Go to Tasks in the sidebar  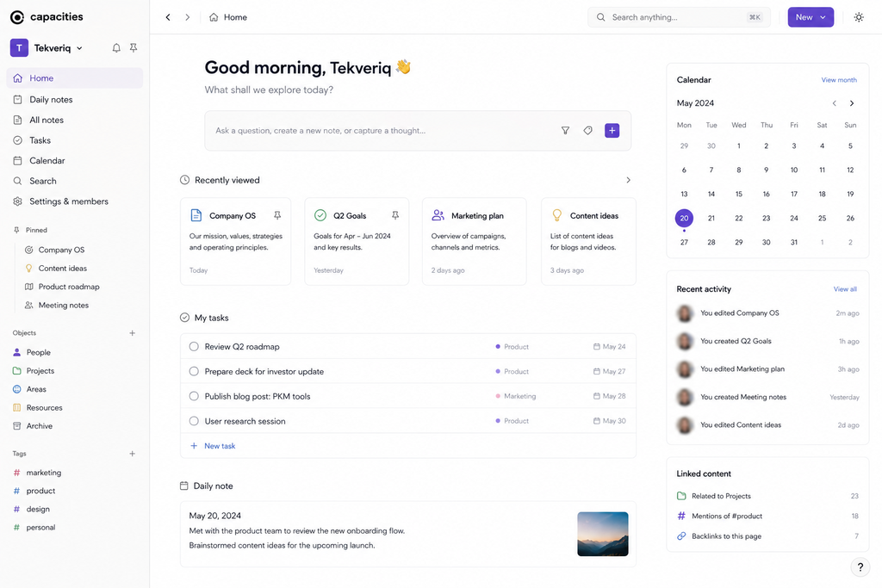(x=74, y=140)
